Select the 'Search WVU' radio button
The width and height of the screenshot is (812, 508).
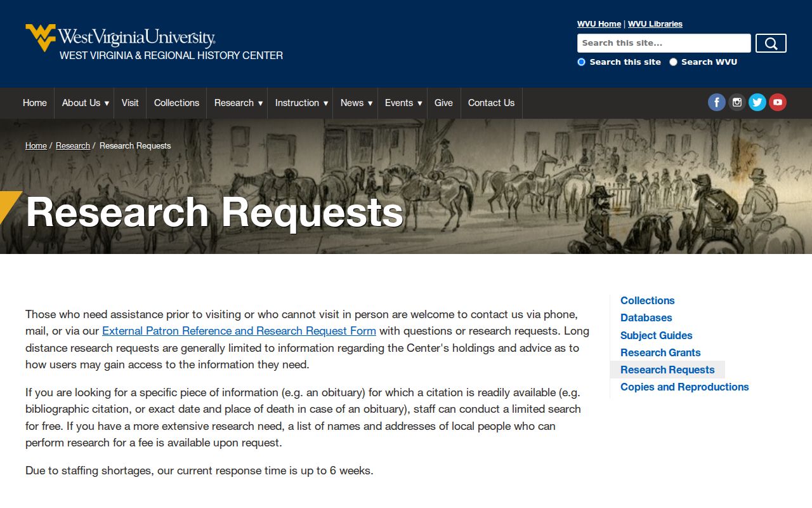(673, 62)
